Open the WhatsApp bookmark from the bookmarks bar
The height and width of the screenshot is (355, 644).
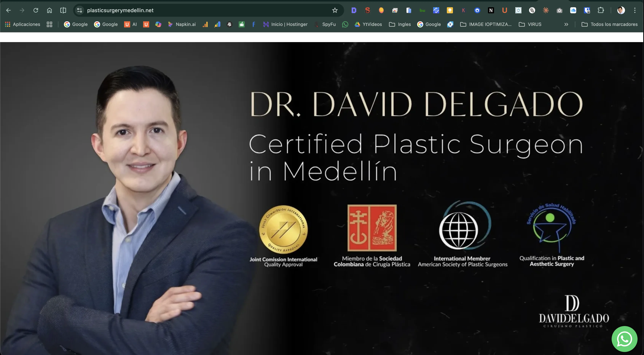click(x=345, y=24)
